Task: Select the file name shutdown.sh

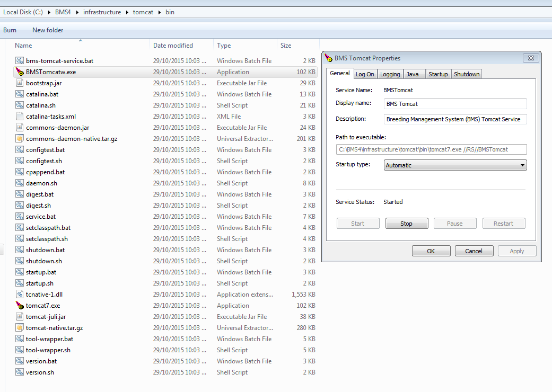Action: pos(44,261)
